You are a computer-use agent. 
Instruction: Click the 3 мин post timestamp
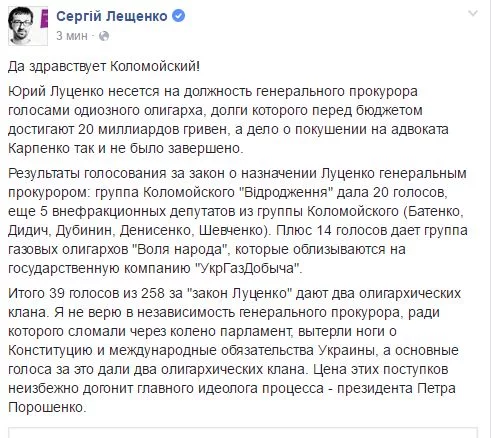point(72,36)
